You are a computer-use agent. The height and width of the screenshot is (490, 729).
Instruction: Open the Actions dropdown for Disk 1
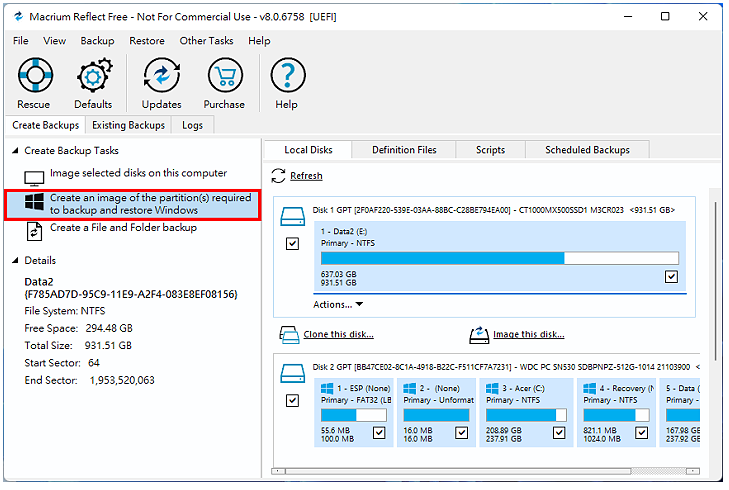tap(338, 305)
